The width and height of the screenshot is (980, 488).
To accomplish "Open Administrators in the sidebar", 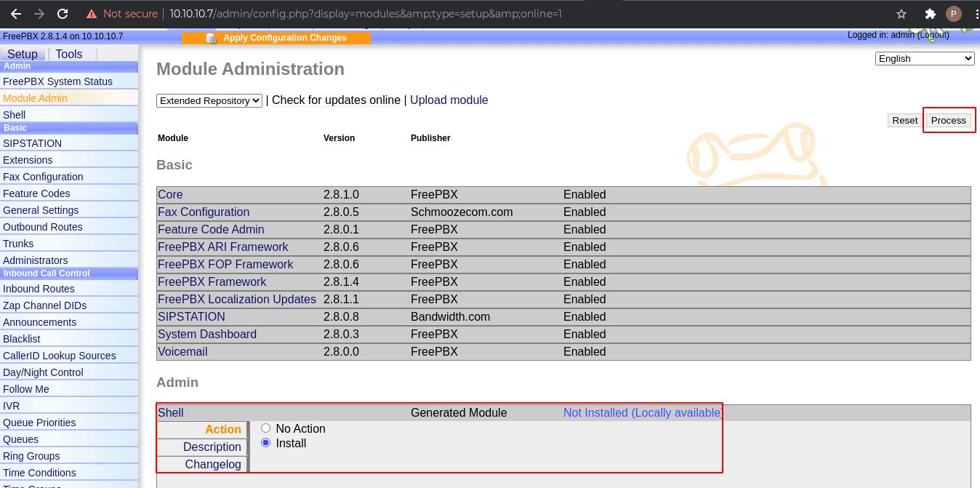I will pos(68,260).
